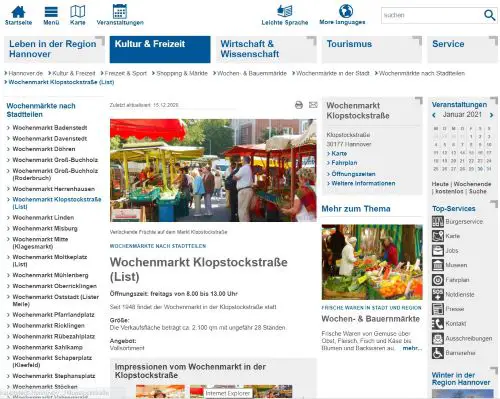Open Karte top service icon
Viewport: 500px width, 399px height.
pos(438,236)
